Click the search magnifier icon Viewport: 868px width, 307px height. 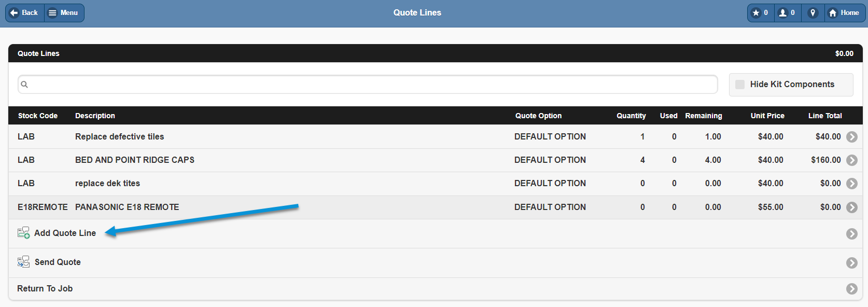point(24,85)
